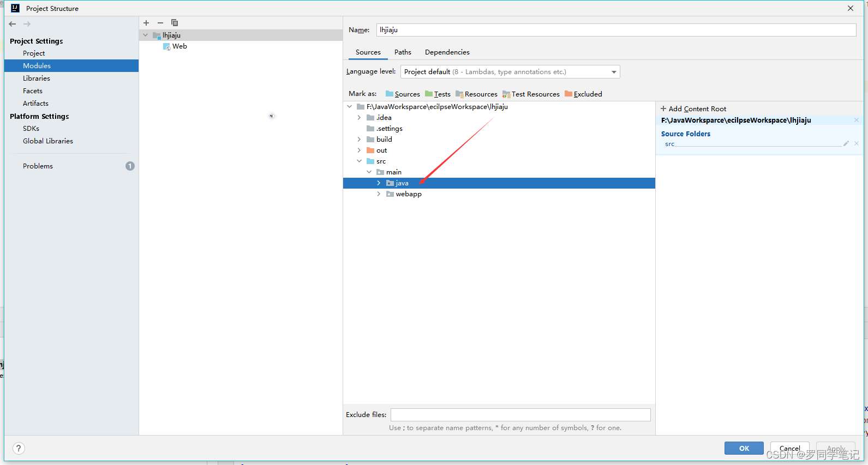Open Libraries settings
The image size is (868, 465).
37,78
